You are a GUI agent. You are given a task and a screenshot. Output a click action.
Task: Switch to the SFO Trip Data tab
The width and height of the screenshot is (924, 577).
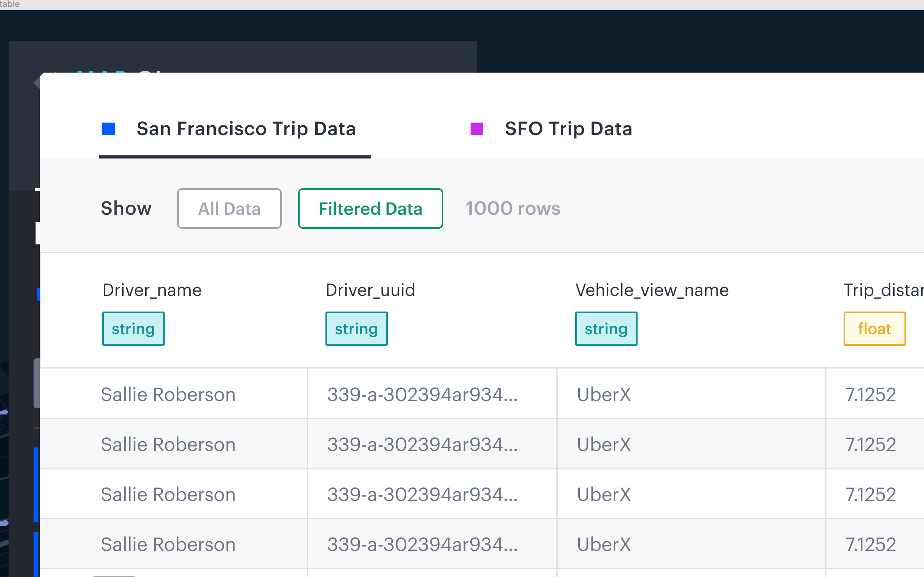(x=568, y=128)
